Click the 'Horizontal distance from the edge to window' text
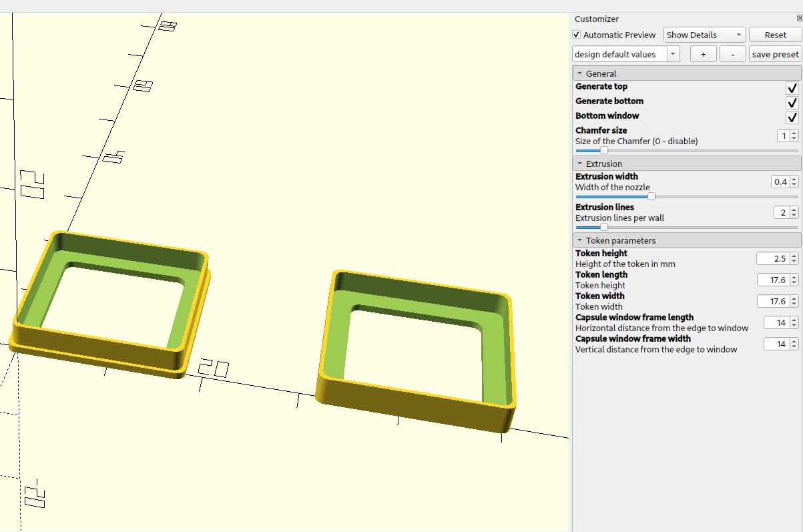 [x=661, y=328]
